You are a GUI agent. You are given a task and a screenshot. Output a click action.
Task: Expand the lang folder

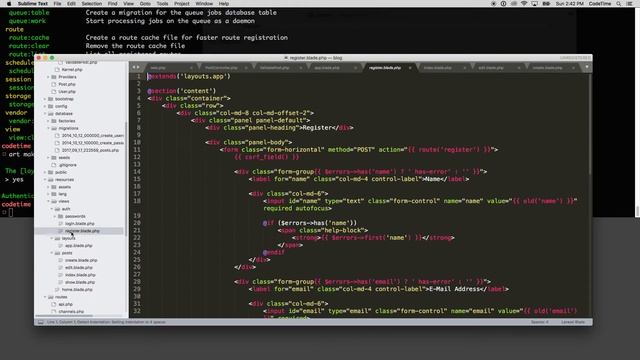(x=48, y=194)
